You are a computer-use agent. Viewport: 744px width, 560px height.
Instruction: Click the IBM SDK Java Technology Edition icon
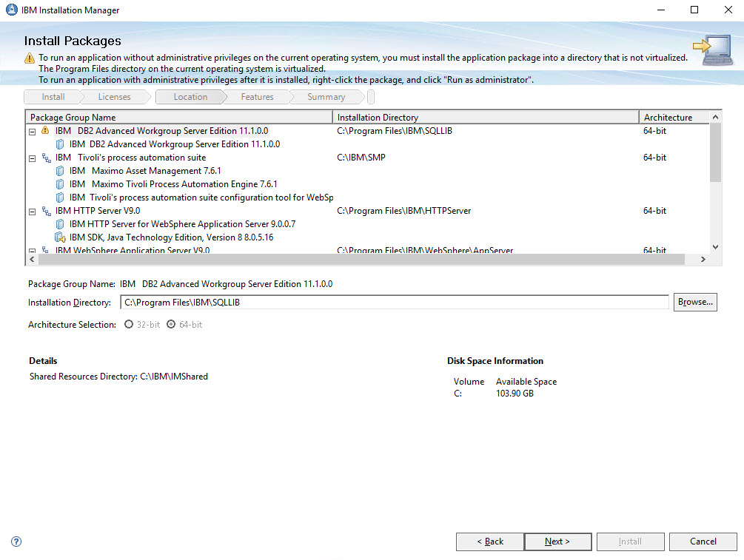59,237
